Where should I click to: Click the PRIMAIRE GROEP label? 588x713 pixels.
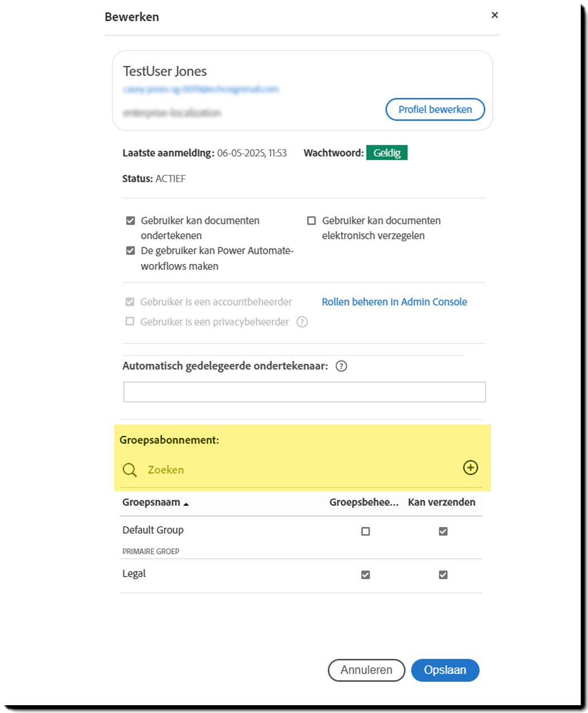pos(151,552)
